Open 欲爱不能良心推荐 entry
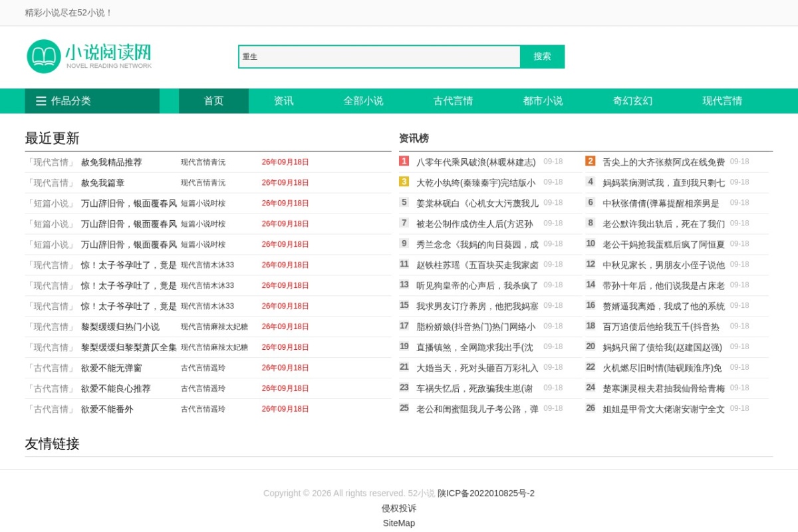 coord(116,389)
